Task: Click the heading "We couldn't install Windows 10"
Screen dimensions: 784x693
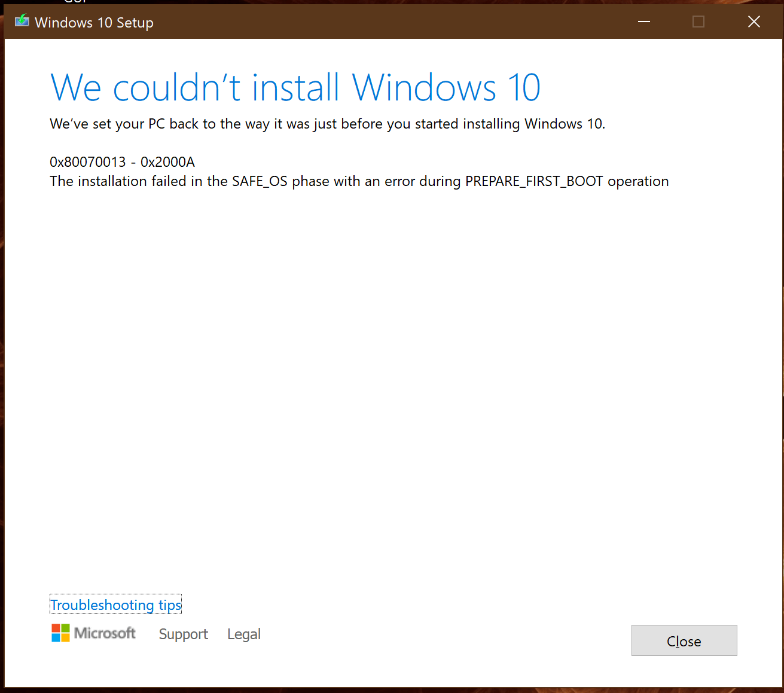Action: (295, 88)
